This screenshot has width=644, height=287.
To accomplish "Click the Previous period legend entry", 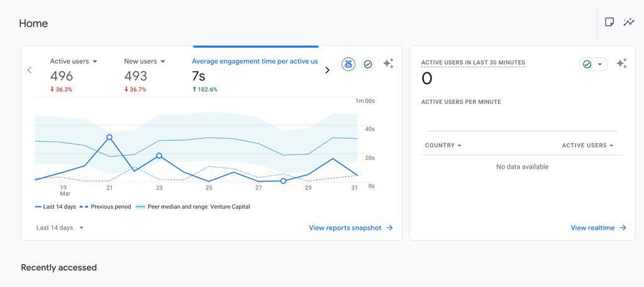I will coord(105,207).
